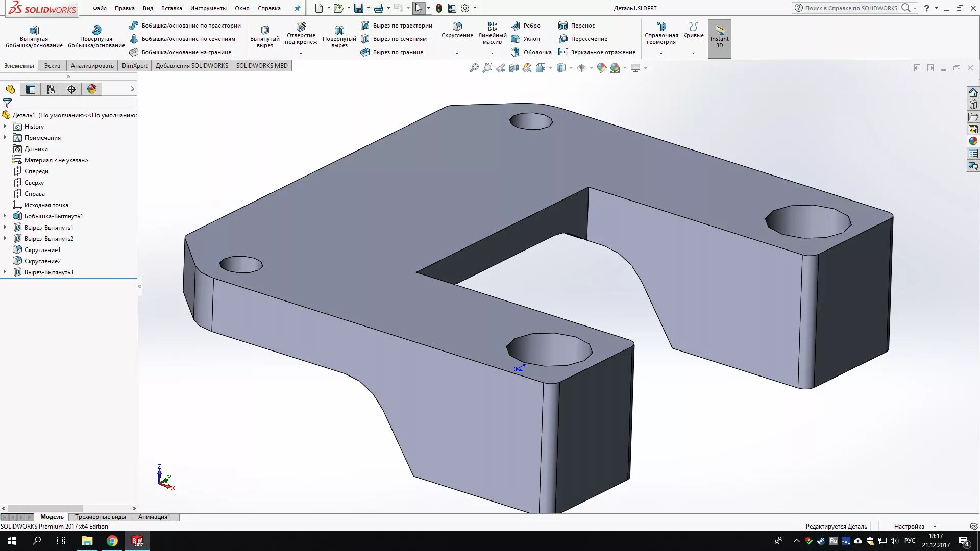Open SOLIDWORKS Resources home icon in task pane
The width and height of the screenshot is (980, 551).
click(x=973, y=92)
